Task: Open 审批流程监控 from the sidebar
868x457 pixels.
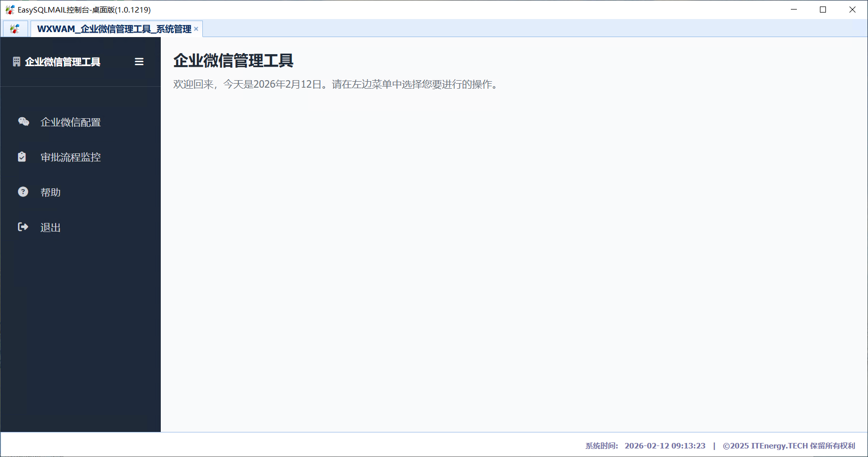Action: (x=71, y=157)
